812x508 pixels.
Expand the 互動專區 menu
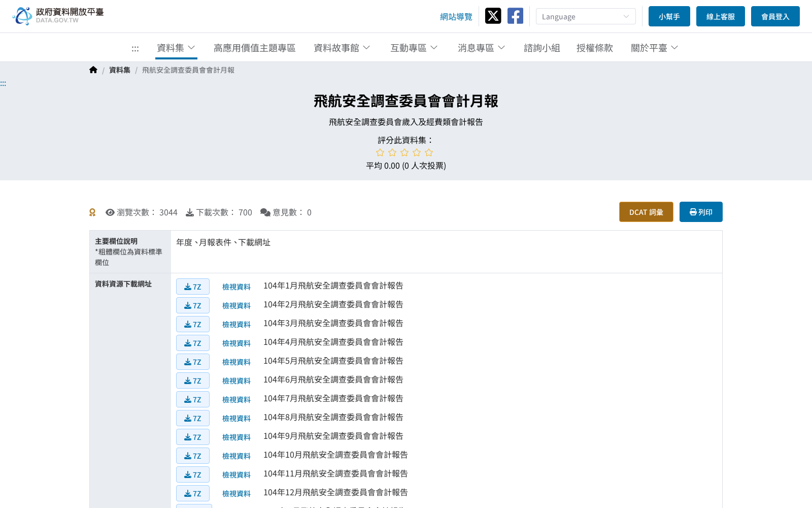click(x=414, y=48)
